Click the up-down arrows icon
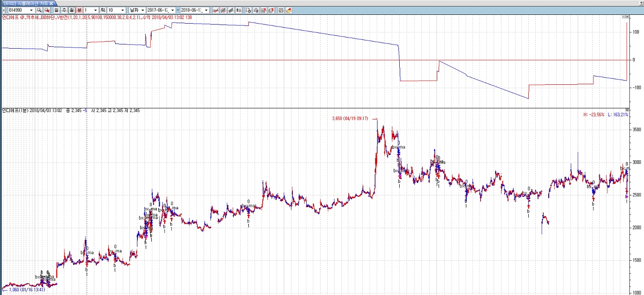 click(239, 10)
